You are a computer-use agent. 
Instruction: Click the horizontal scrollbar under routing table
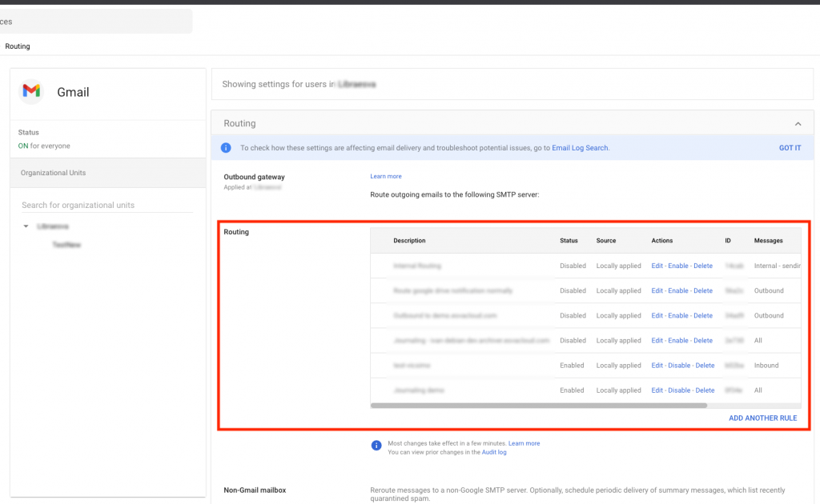[x=539, y=406]
